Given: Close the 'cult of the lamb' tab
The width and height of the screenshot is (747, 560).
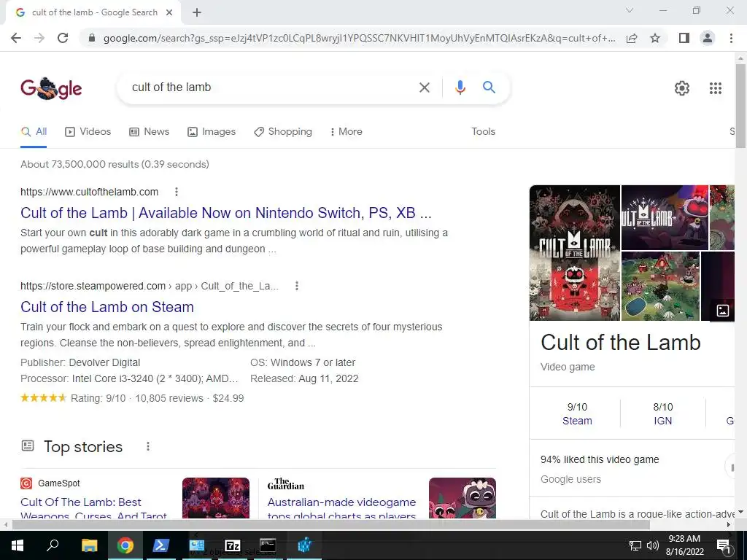Looking at the screenshot, I should click(x=169, y=12).
